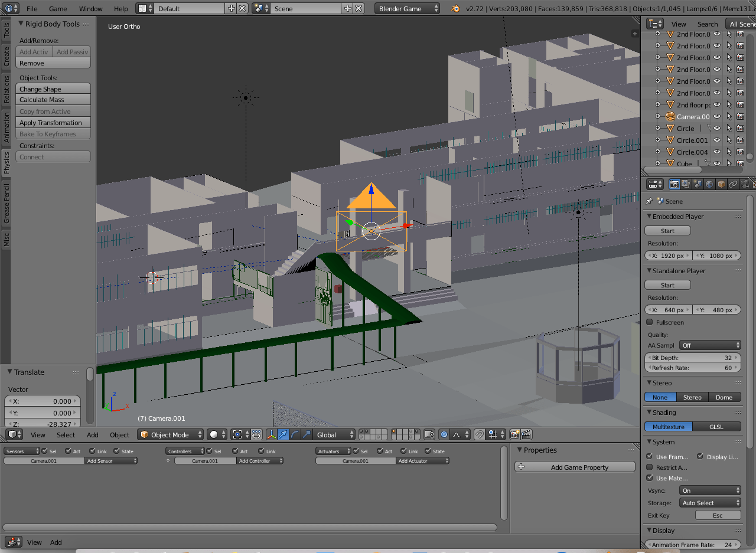Click the OpenGL render image camera icon

514,434
